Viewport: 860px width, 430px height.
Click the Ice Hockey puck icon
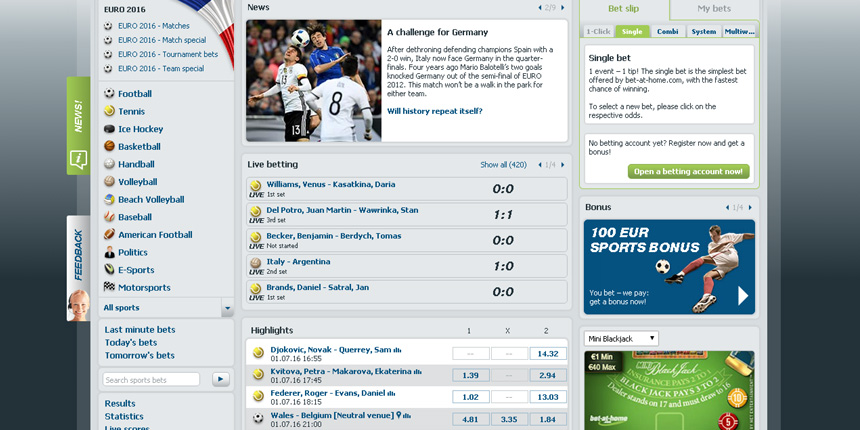tap(109, 129)
